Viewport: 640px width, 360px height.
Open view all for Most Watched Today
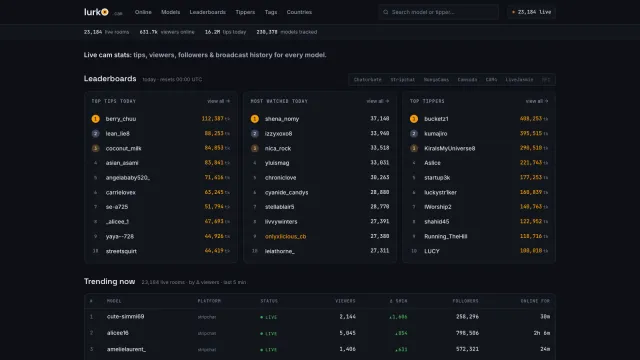378,101
